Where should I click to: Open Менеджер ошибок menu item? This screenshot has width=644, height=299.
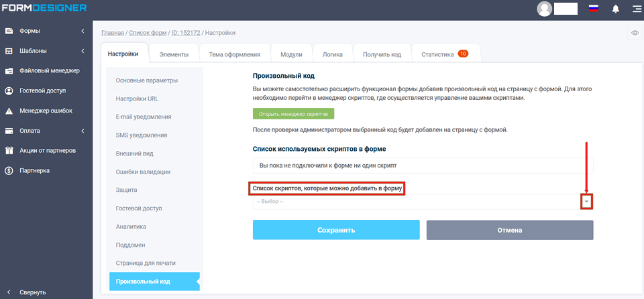click(x=46, y=111)
